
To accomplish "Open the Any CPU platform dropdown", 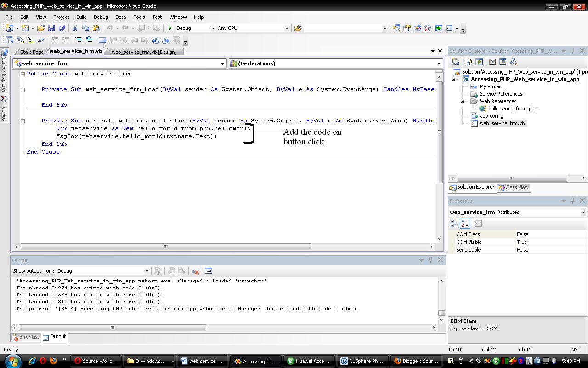I will pos(287,28).
